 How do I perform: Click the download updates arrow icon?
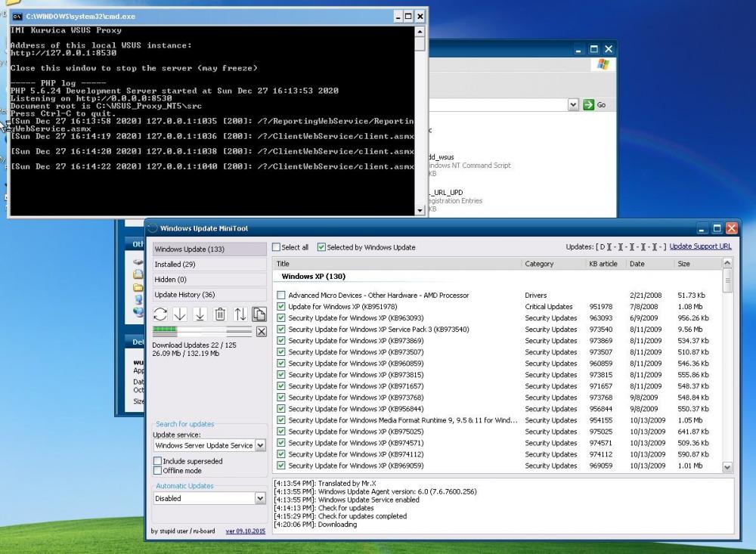(180, 314)
